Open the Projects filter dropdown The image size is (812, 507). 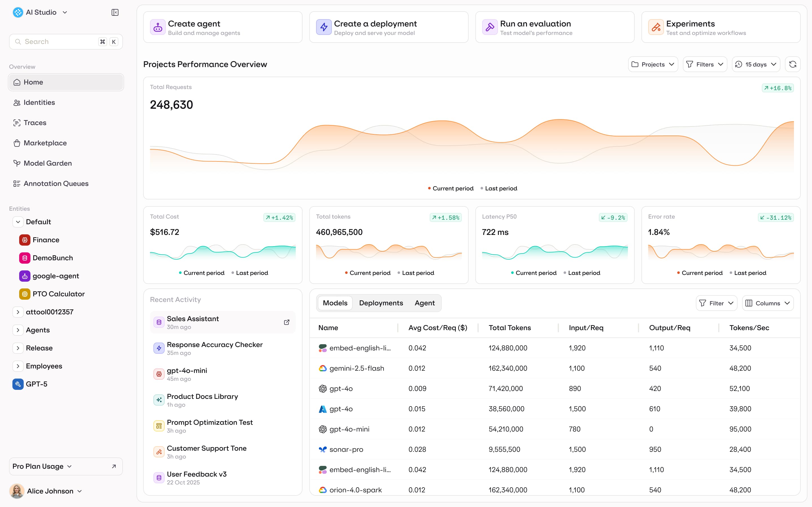(x=653, y=65)
